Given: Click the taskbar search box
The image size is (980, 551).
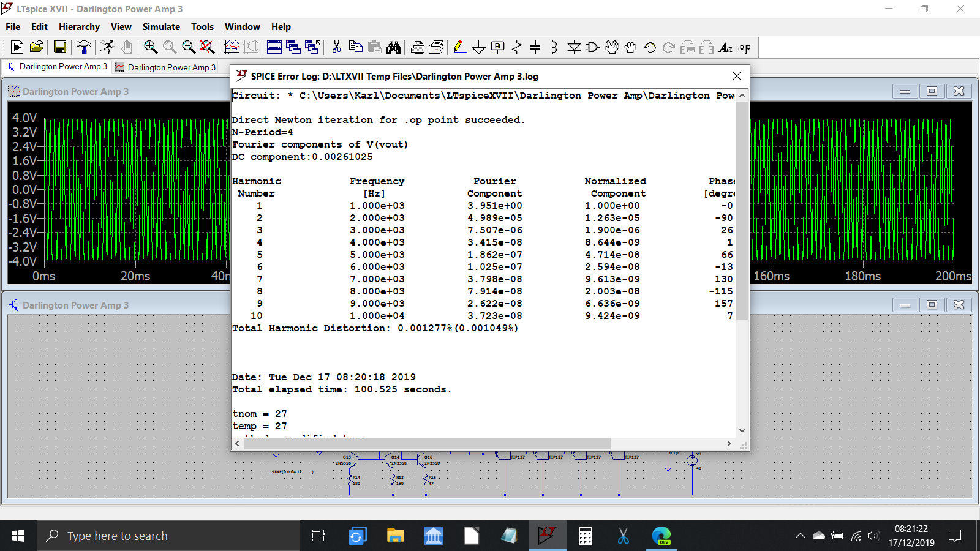Looking at the screenshot, I should click(168, 536).
